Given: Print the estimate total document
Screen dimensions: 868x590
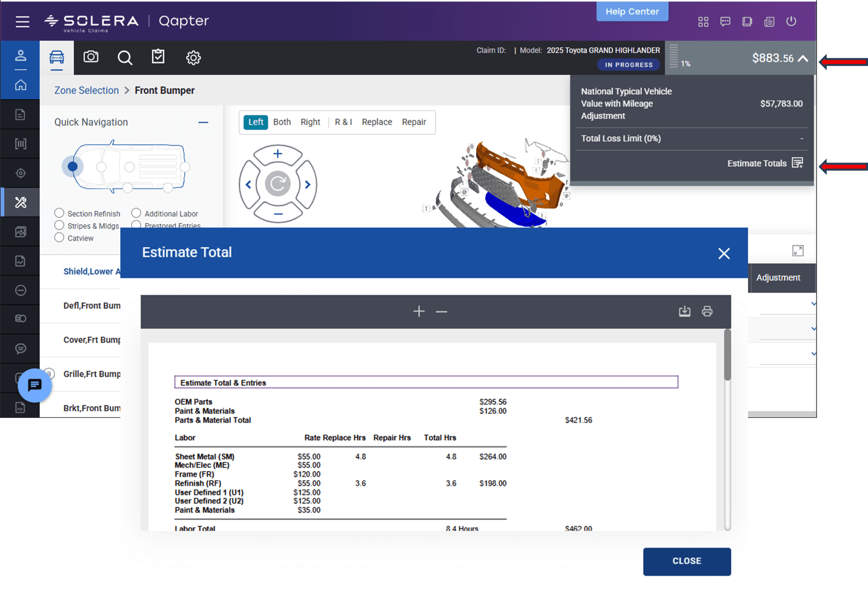Looking at the screenshot, I should [x=707, y=311].
